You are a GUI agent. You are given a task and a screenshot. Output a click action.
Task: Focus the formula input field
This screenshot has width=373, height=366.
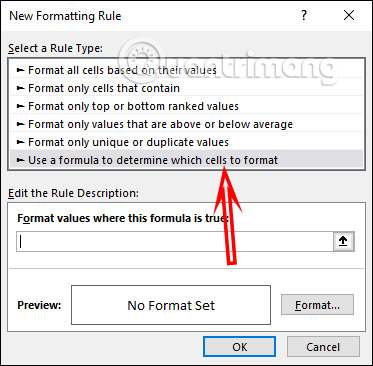[175, 242]
